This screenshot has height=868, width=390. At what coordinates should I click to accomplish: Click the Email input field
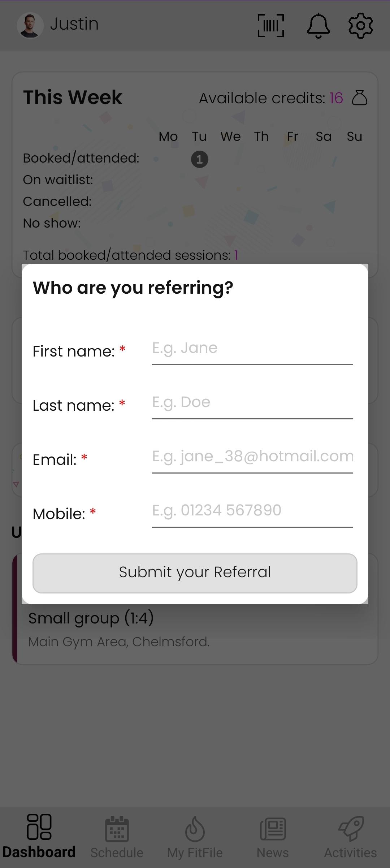pos(252,457)
